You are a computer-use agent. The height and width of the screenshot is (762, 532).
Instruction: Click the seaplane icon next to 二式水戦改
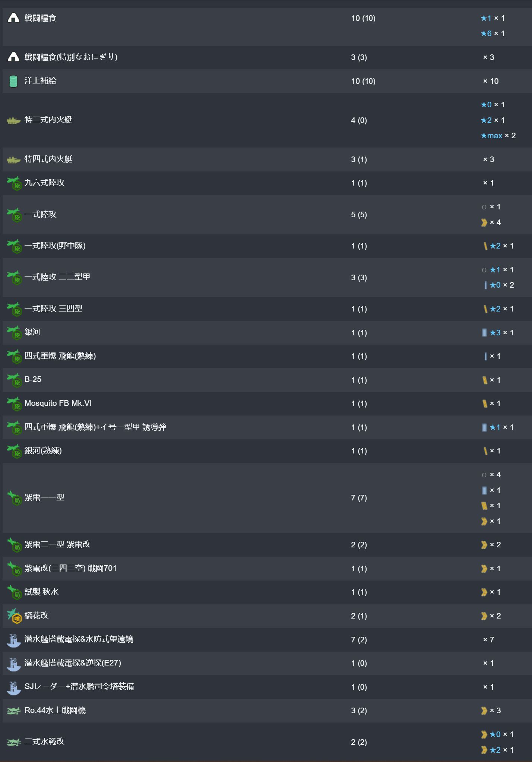[14, 742]
